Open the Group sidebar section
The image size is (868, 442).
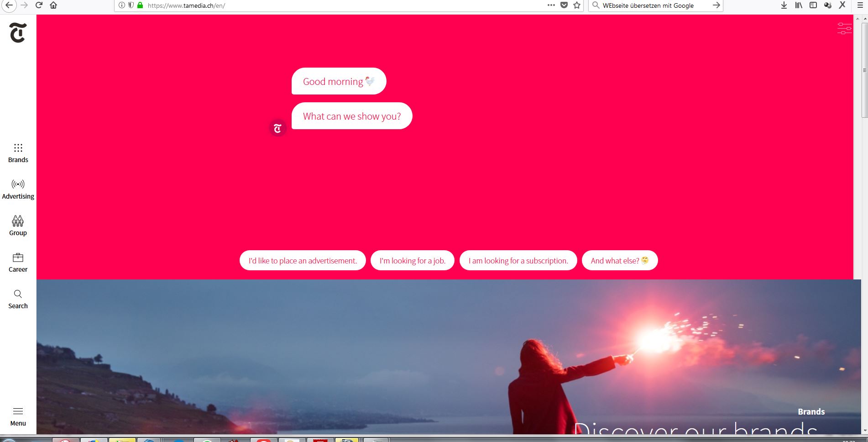point(18,226)
